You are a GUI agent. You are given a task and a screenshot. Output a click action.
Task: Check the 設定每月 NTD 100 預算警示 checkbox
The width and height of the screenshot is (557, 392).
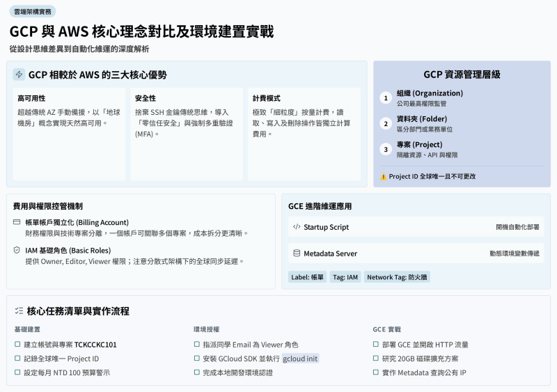(17, 372)
